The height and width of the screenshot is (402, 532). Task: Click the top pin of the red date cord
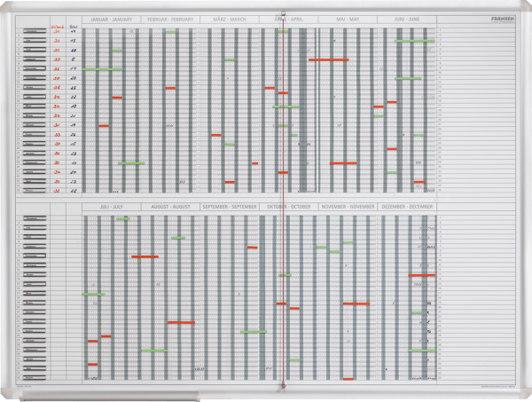[283, 14]
